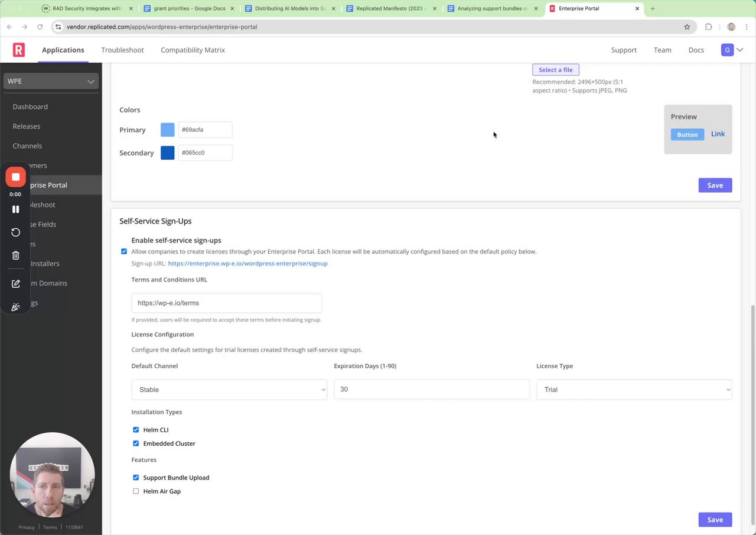This screenshot has height=535, width=756.
Task: Open the user account avatar G
Action: pos(727,50)
